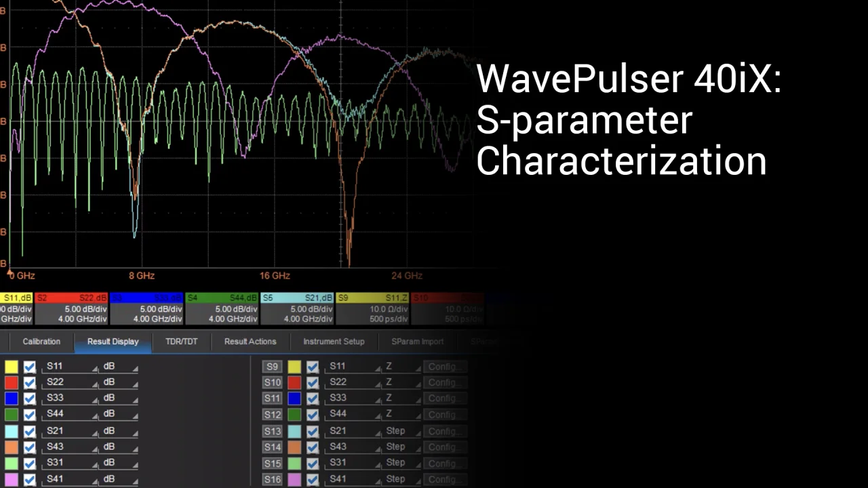Click the yellow color swatch for S11 dB
The height and width of the screenshot is (488, 868).
[x=12, y=367]
